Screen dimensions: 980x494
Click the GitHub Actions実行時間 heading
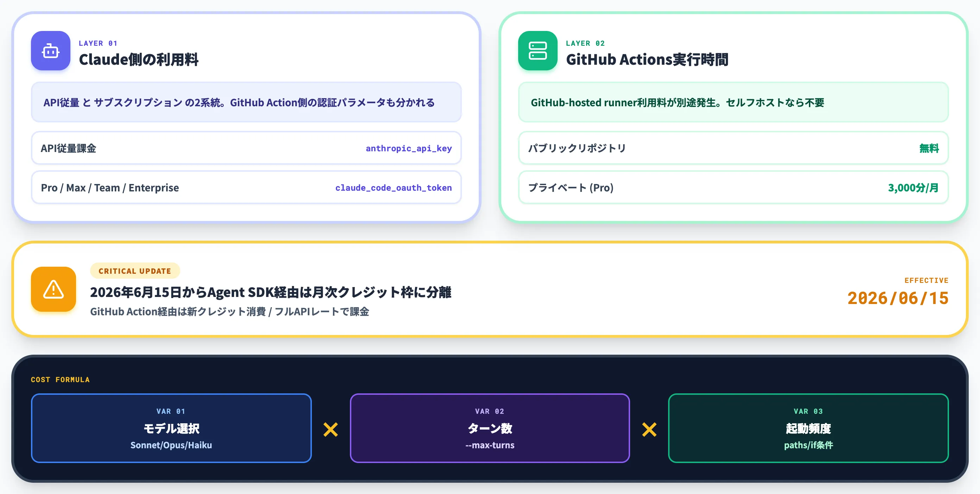coord(647,59)
